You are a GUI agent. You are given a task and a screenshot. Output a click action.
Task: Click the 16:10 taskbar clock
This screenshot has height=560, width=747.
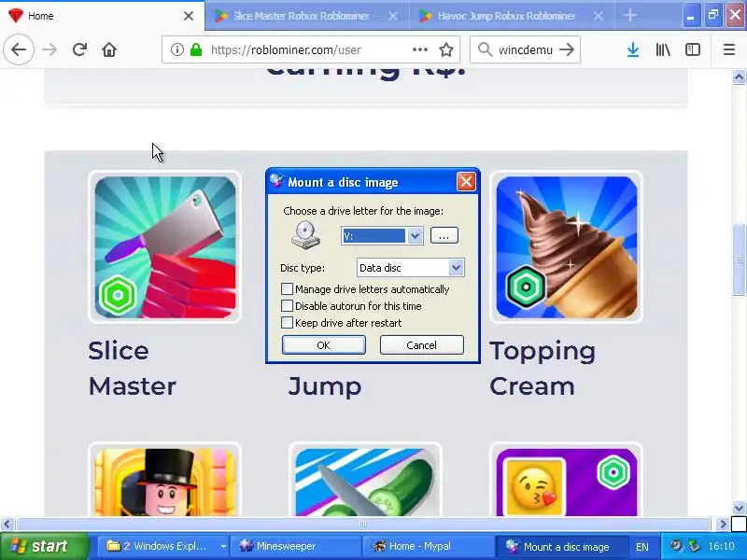click(721, 546)
